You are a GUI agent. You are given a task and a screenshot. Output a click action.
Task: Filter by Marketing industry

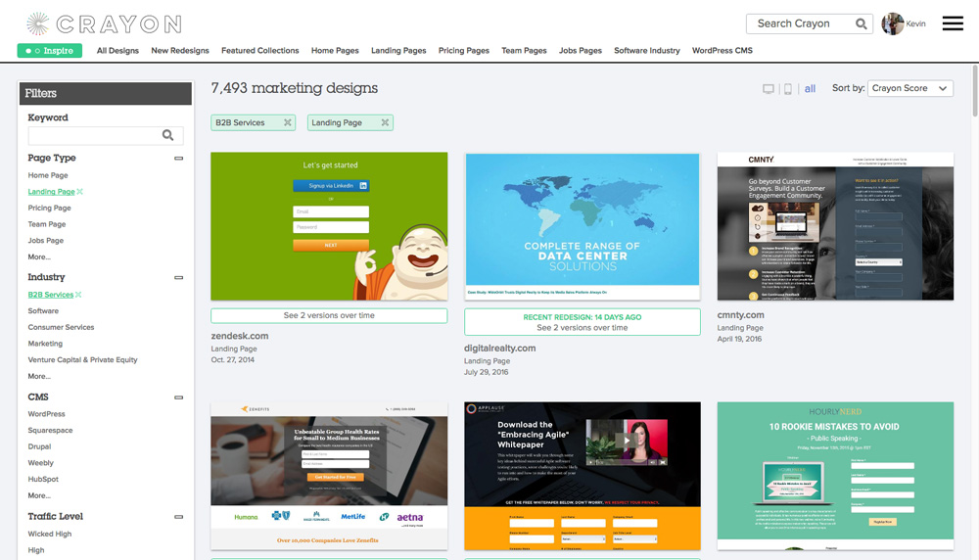point(45,344)
